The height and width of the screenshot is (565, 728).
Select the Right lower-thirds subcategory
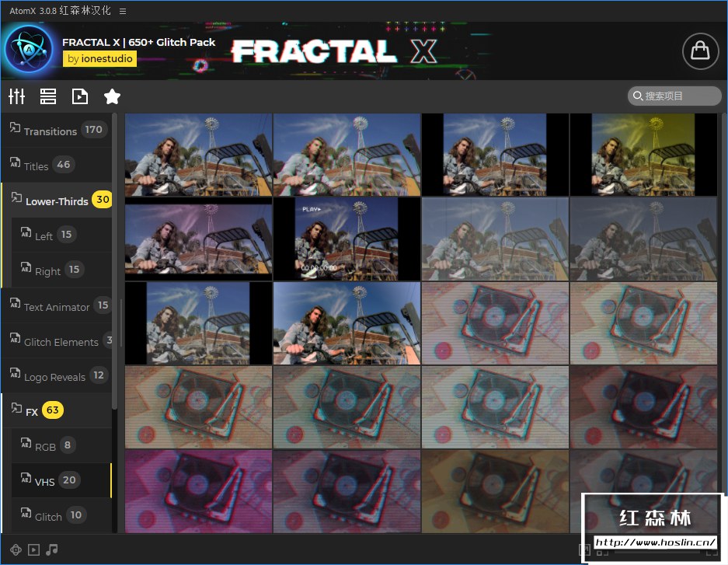tap(61, 270)
